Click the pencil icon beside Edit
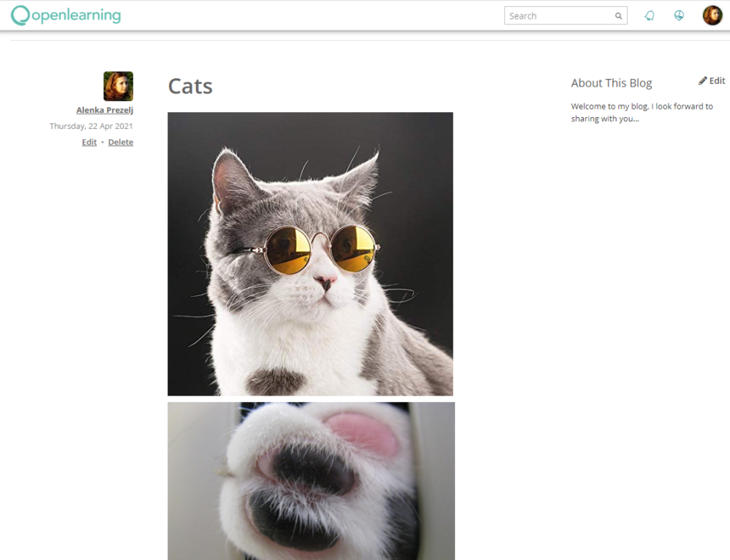Image resolution: width=730 pixels, height=560 pixels. (x=703, y=81)
